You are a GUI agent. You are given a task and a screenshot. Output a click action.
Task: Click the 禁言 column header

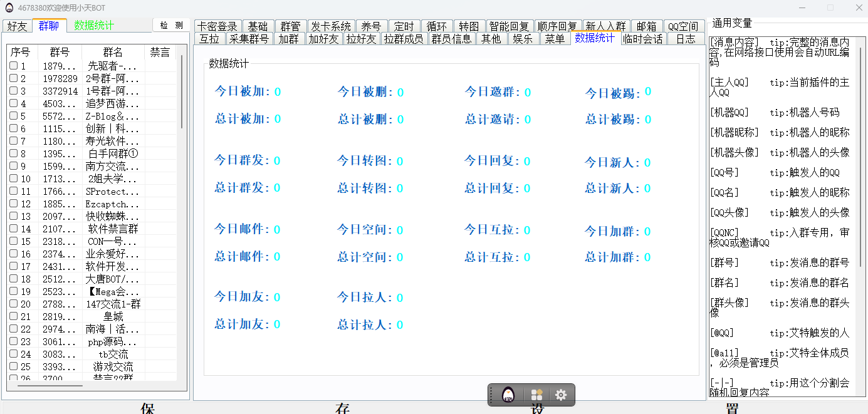click(160, 53)
